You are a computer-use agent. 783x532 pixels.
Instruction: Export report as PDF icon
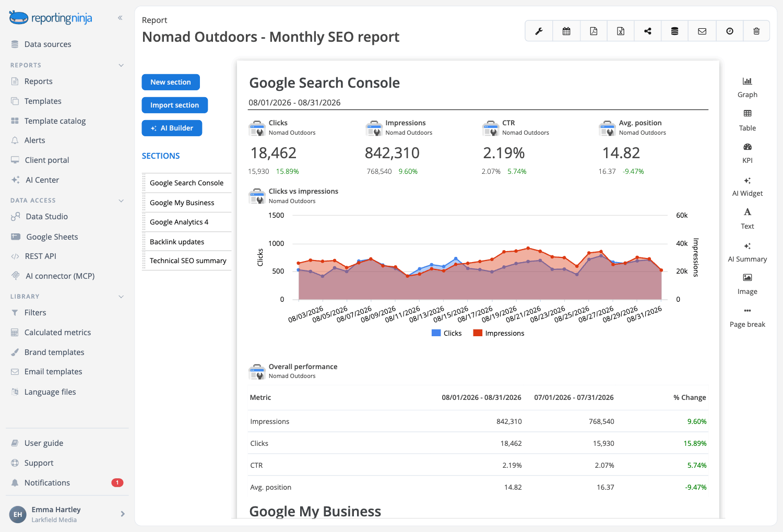[594, 31]
